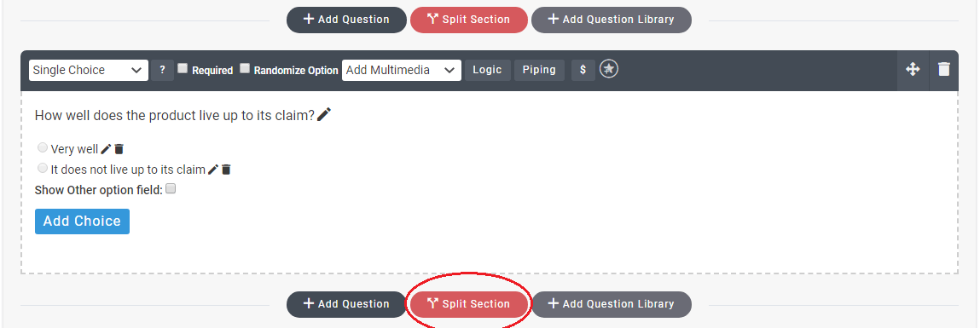
Task: Click the move question arrows icon
Action: (x=913, y=69)
